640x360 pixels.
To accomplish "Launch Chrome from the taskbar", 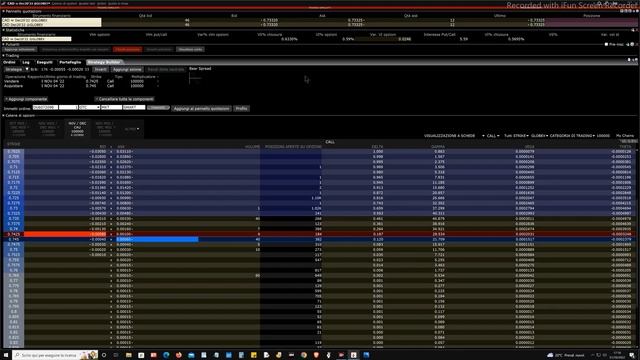I will pos(304,355).
